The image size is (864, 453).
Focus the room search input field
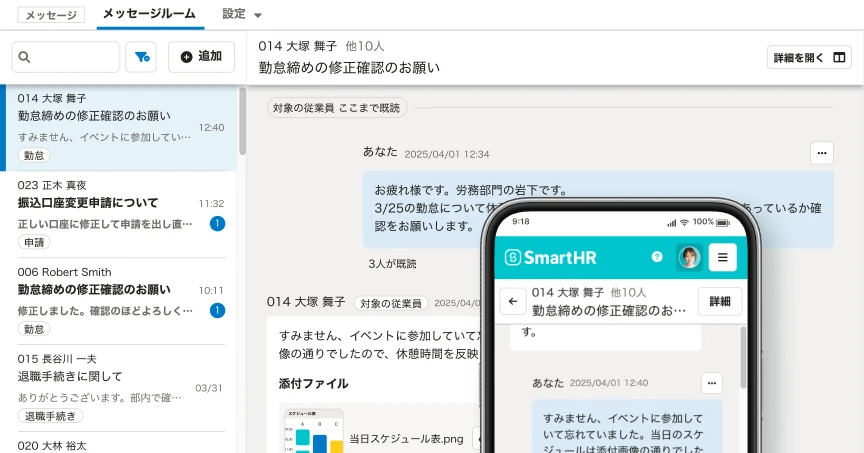tap(66, 57)
